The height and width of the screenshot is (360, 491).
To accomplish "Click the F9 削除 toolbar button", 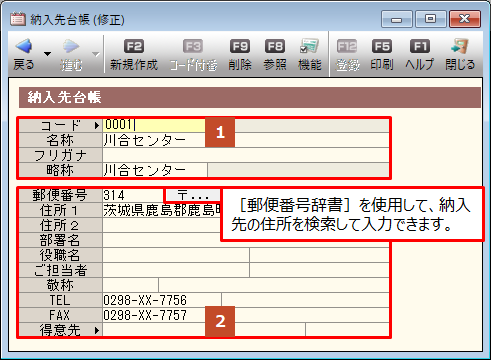I will (x=240, y=55).
